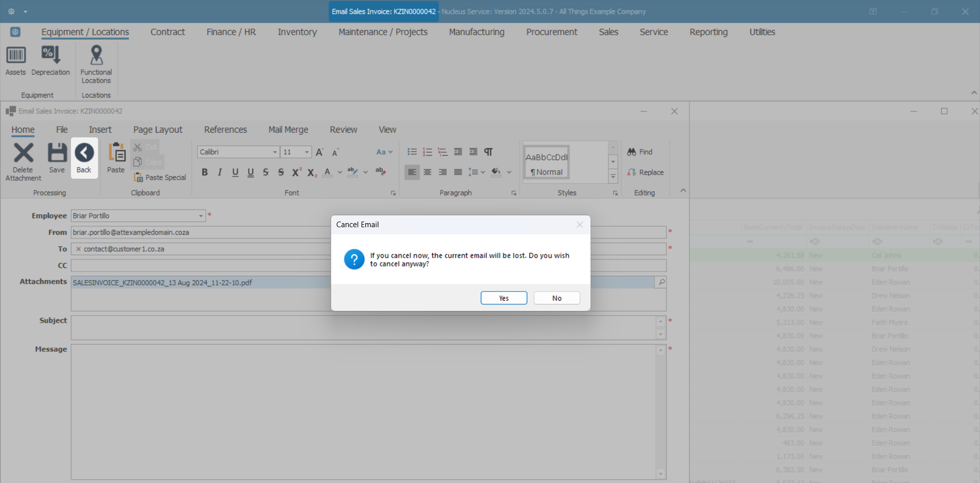
Task: Open the Font dialog launcher
Action: pos(394,193)
